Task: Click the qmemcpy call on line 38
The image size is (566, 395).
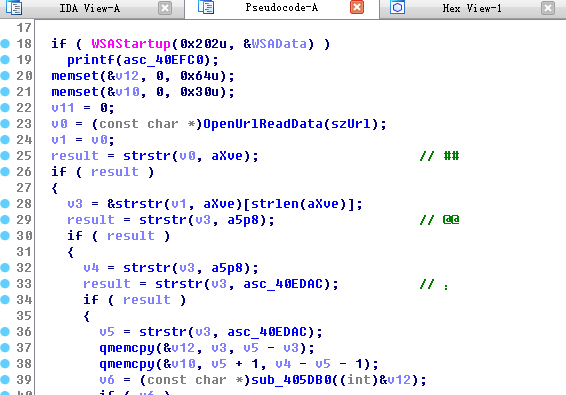Action: click(127, 364)
